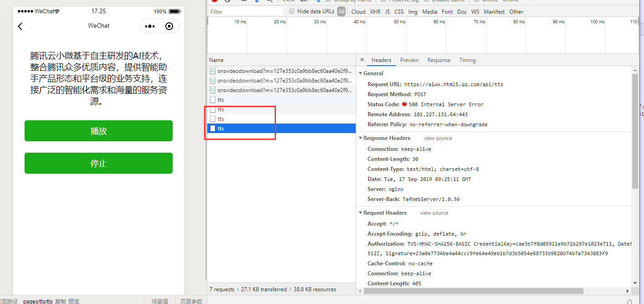Switch to the Response tab
The width and height of the screenshot is (644, 304).
point(439,60)
